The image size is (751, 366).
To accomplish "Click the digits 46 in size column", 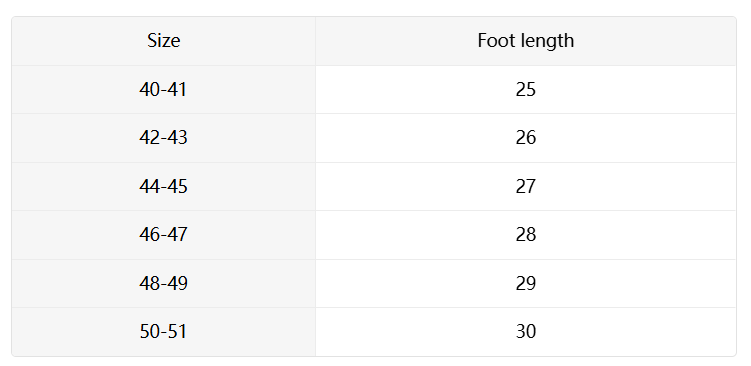I will [x=149, y=235].
